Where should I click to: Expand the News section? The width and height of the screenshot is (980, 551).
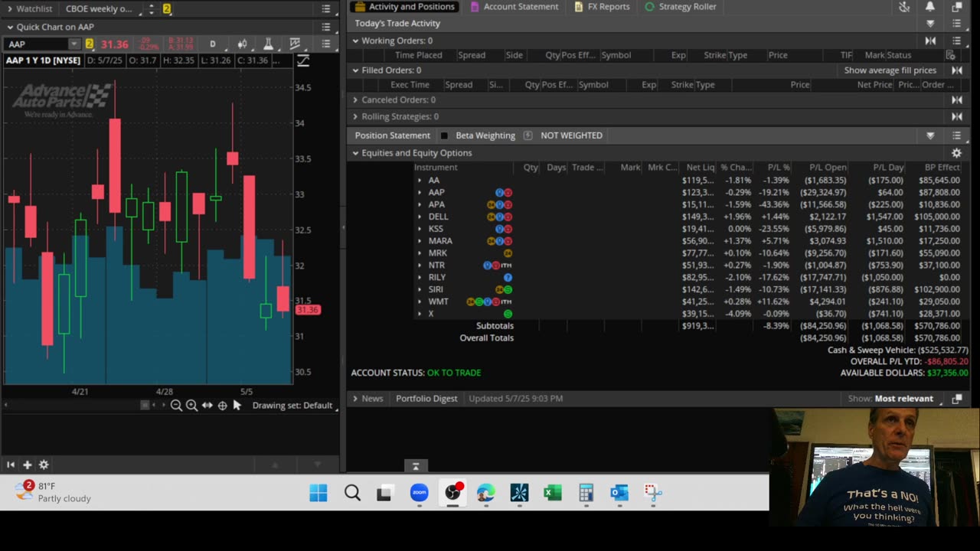[x=355, y=399]
